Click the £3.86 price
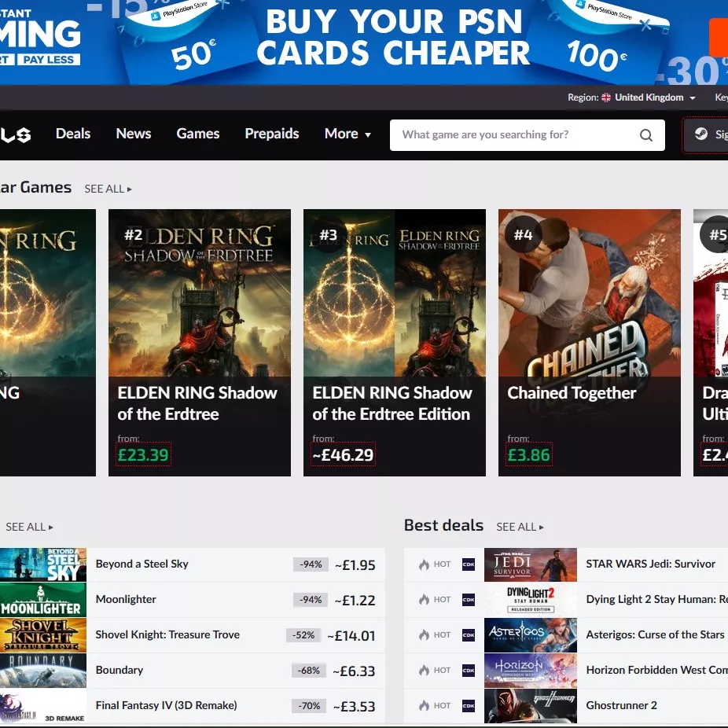 (529, 454)
